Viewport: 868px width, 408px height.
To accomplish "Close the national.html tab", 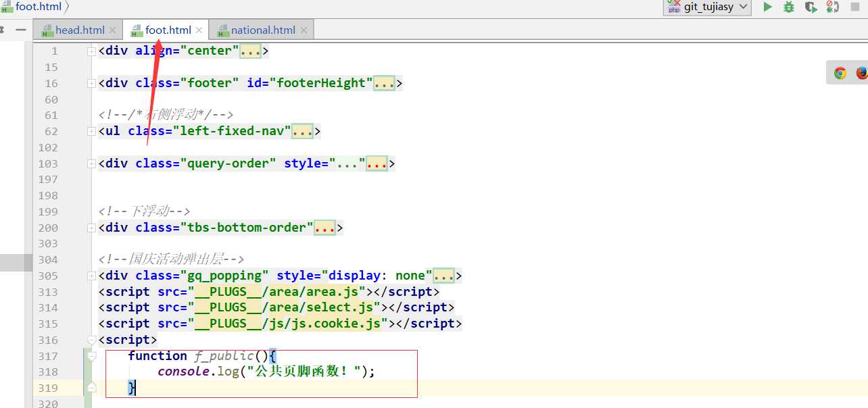I will click(x=304, y=30).
